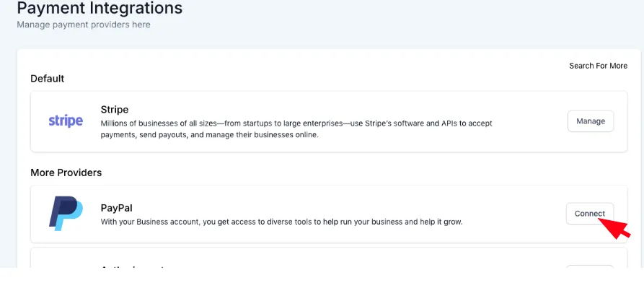This screenshot has height=283, width=644.
Task: Click the Payment Integrations page heading
Action: point(100,8)
